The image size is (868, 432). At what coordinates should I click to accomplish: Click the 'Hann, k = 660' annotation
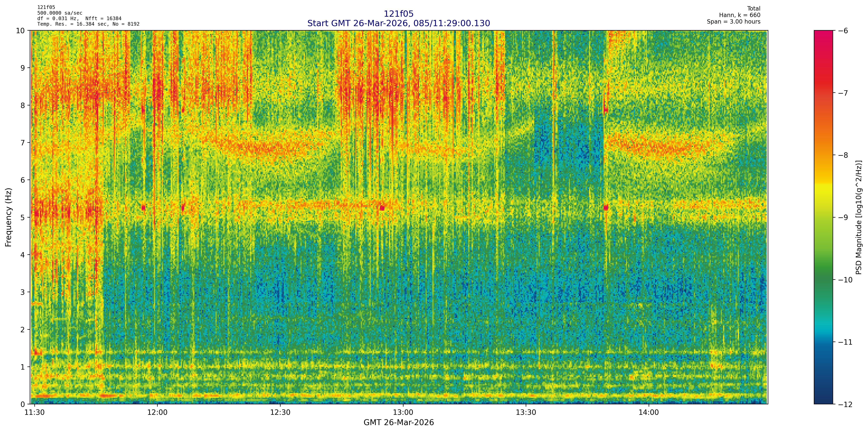[740, 15]
